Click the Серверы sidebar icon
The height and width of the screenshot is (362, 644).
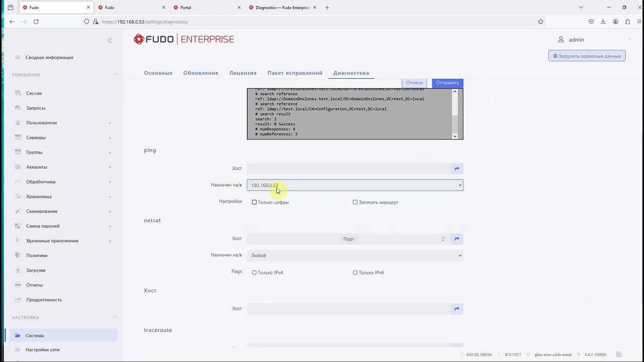point(18,137)
